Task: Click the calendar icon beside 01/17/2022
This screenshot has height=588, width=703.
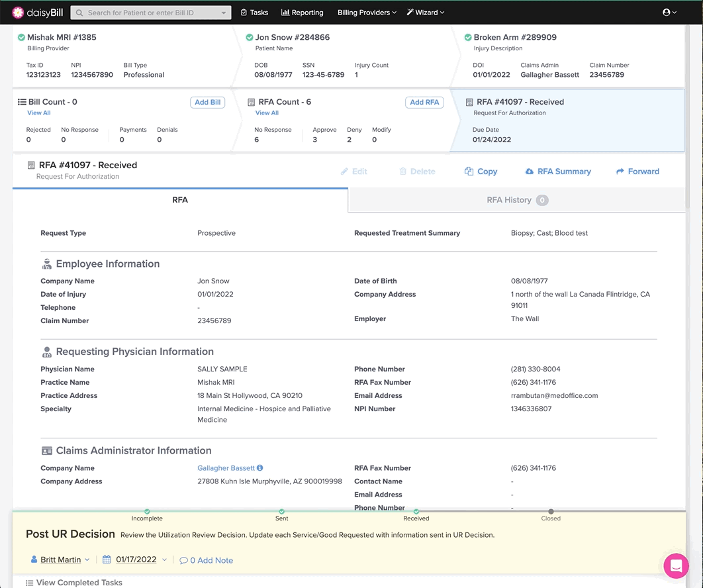Action: (107, 560)
